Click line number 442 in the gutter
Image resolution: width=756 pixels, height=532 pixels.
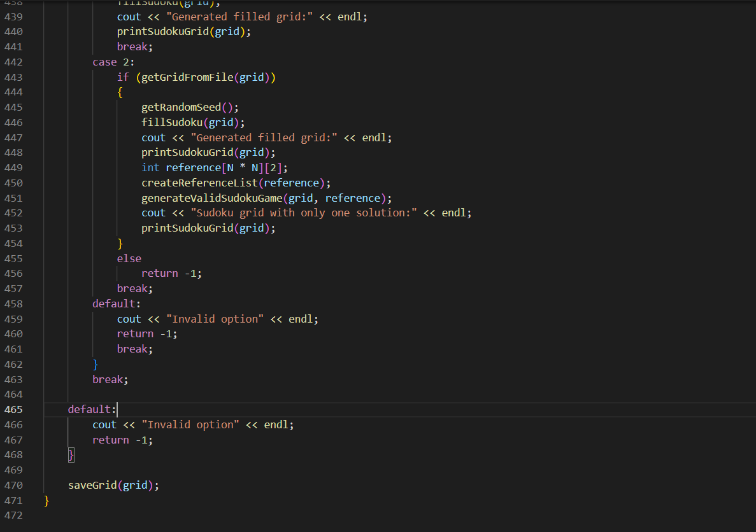(x=13, y=62)
